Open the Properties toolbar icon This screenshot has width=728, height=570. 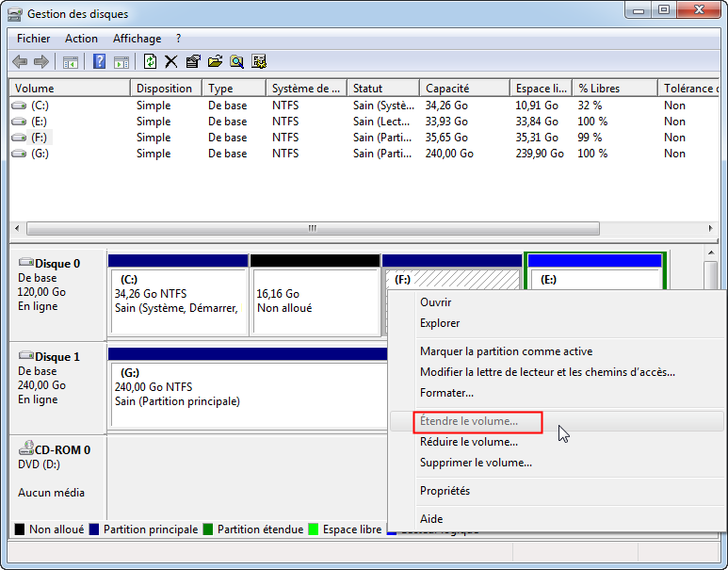click(x=193, y=61)
